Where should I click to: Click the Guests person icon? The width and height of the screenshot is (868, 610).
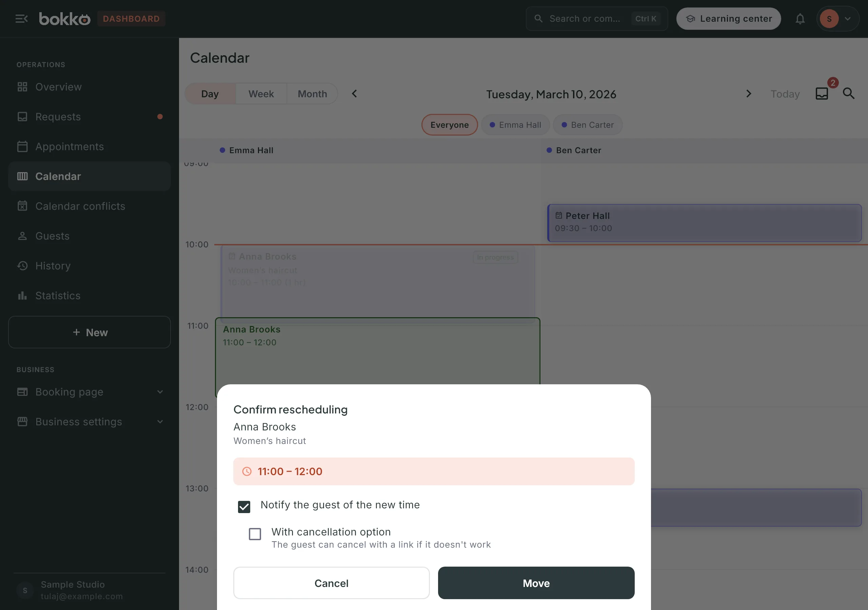coord(22,236)
